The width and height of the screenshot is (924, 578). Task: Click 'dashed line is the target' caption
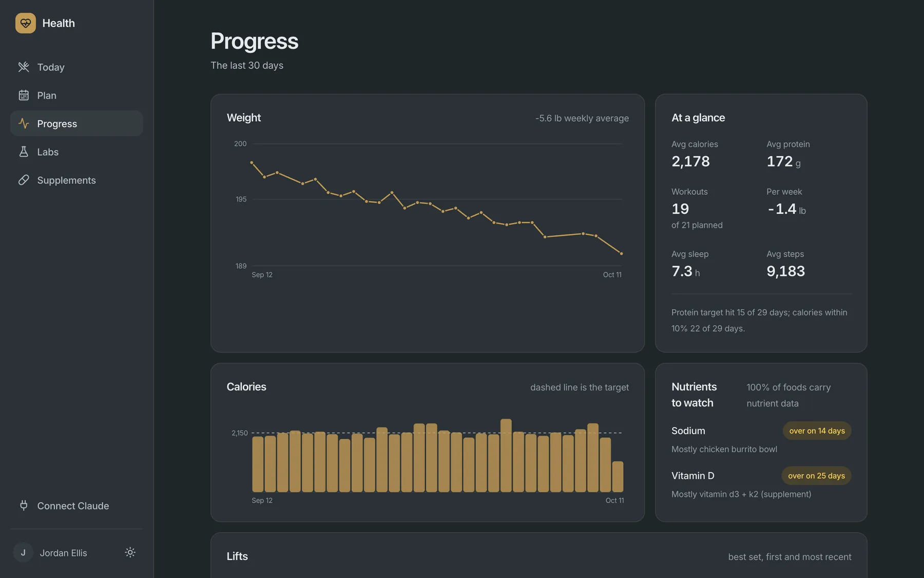point(579,387)
